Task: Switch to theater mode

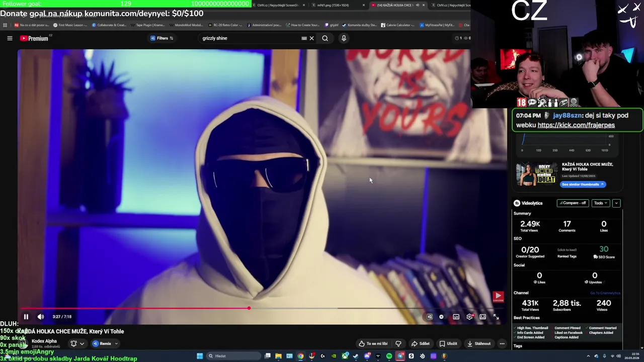Action: (x=482, y=317)
